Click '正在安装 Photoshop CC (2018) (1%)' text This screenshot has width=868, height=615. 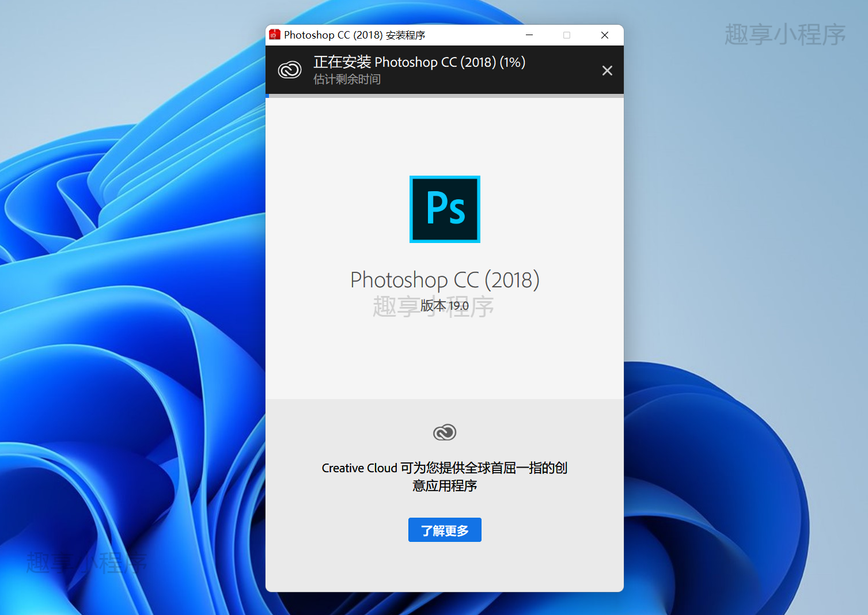[419, 62]
